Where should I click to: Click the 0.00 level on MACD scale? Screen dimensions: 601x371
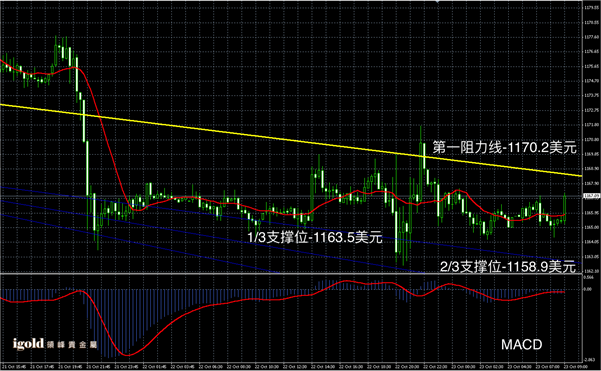tap(588, 289)
